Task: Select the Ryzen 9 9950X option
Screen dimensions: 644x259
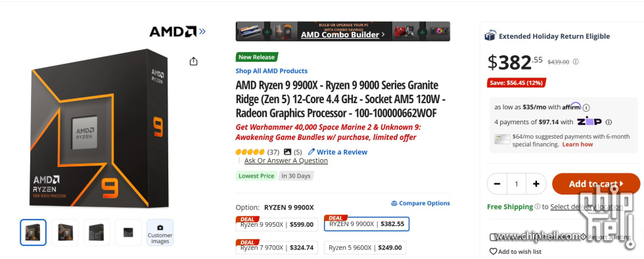Action: (277, 224)
